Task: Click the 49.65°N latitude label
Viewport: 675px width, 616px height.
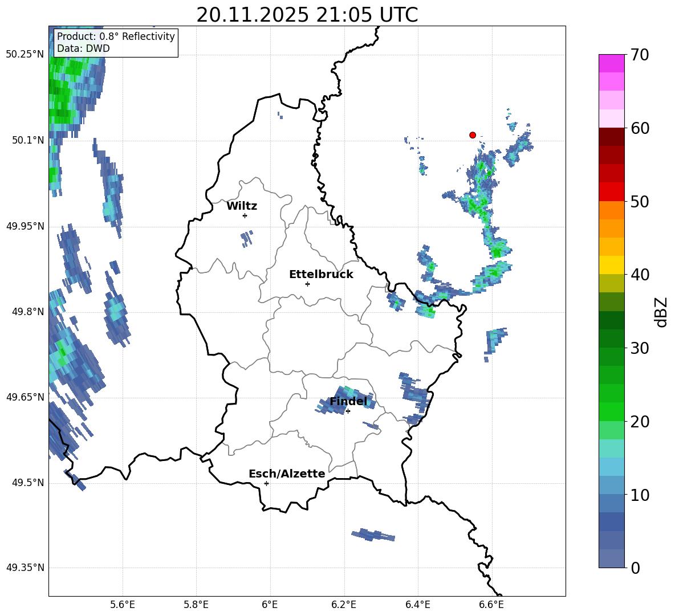Action: [x=25, y=397]
